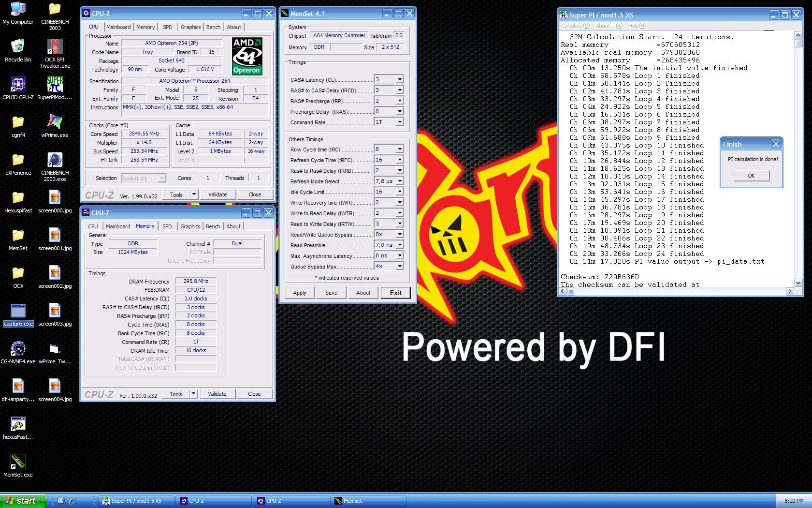Open the My Computer desktop icon
The height and width of the screenshot is (508, 812).
pos(18,13)
